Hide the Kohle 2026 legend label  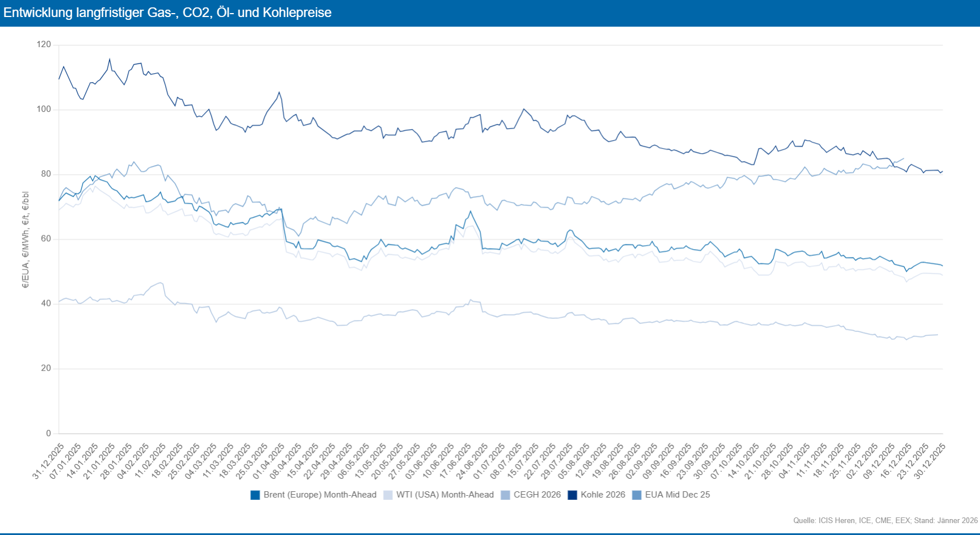(x=602, y=495)
